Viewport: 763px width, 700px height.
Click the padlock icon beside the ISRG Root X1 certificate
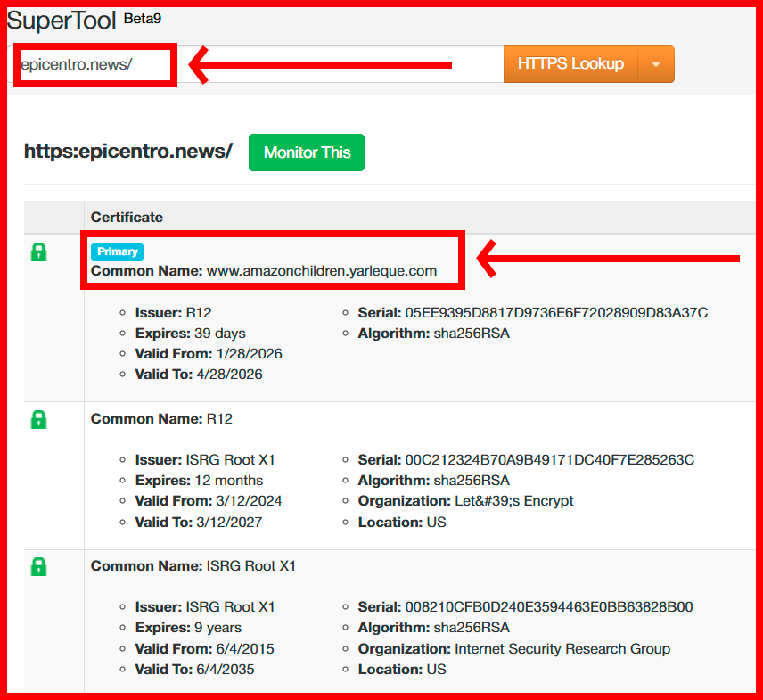coord(38,566)
